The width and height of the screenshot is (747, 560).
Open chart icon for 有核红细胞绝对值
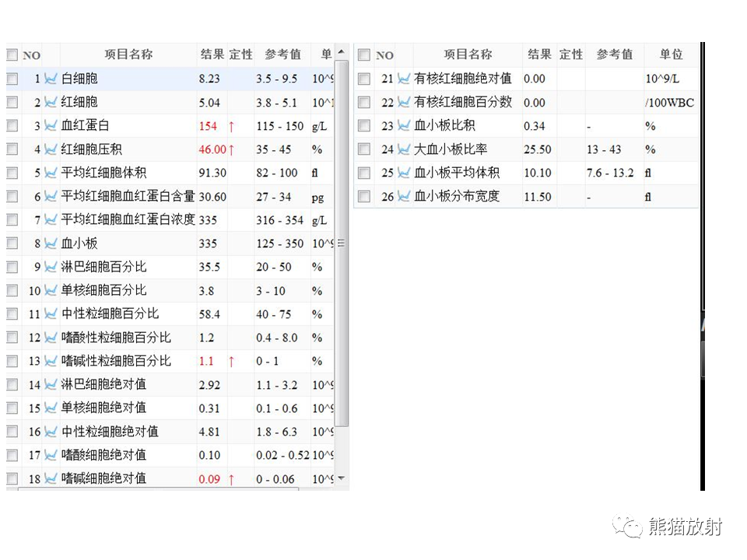(x=404, y=79)
